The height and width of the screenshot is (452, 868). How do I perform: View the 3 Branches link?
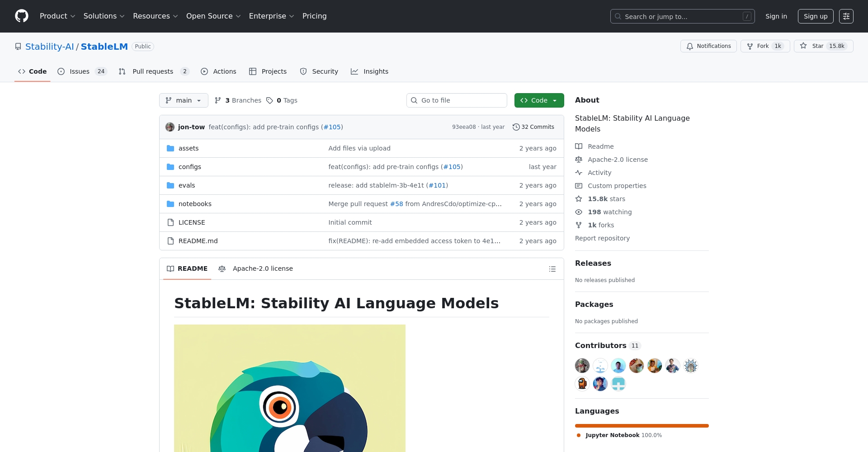238,100
